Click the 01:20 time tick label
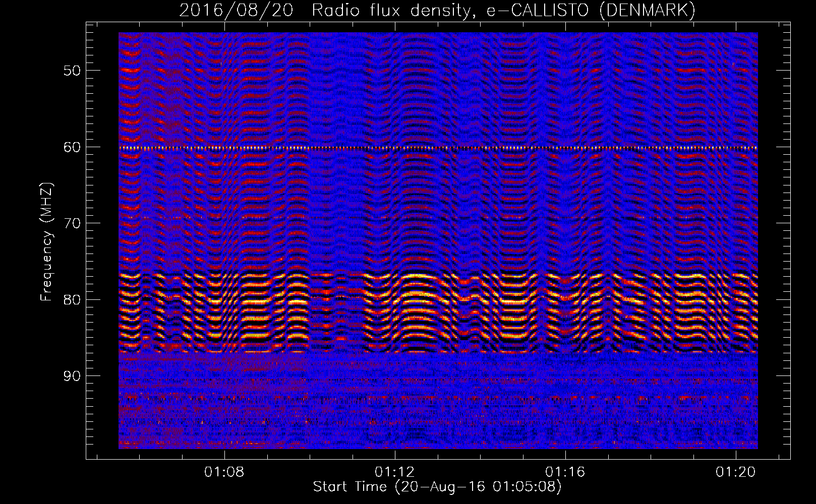The image size is (816, 504). [x=736, y=472]
